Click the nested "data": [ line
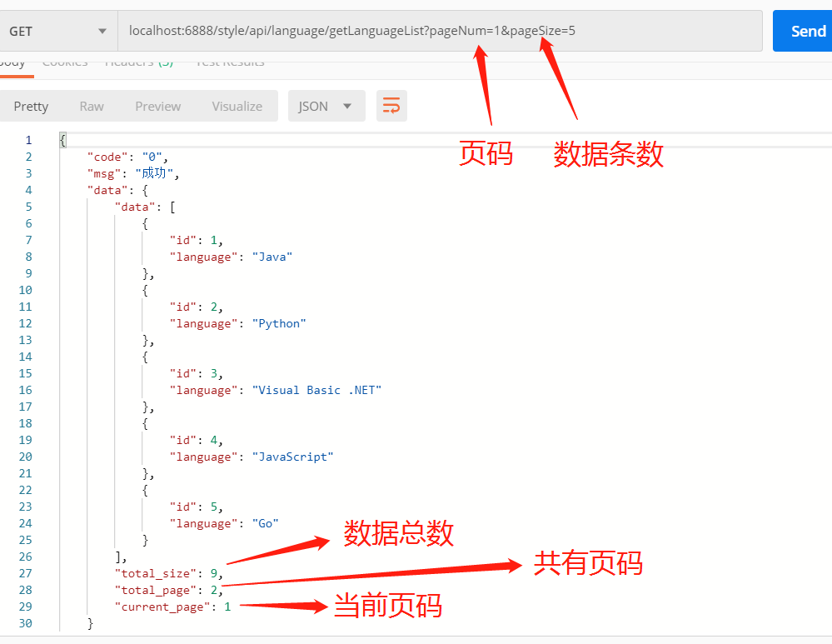 (146, 207)
